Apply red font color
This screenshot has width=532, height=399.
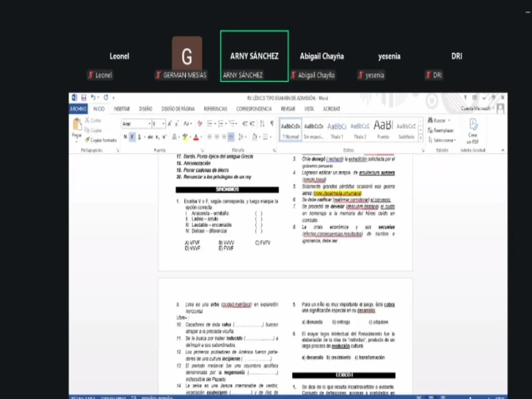click(x=196, y=137)
